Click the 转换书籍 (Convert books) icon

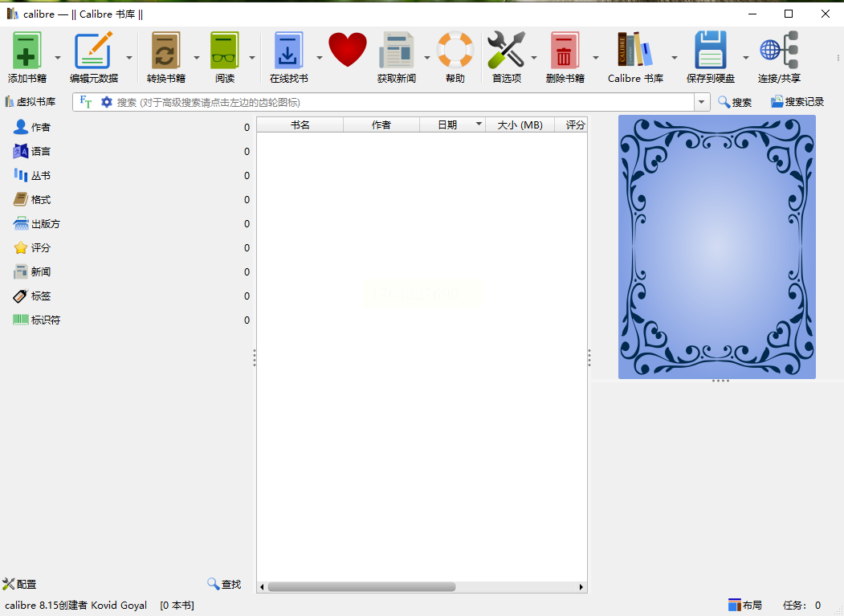click(165, 51)
